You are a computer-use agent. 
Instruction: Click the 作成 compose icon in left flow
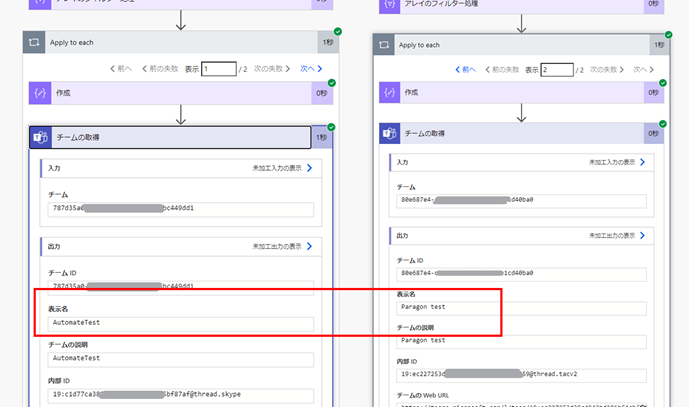click(40, 93)
